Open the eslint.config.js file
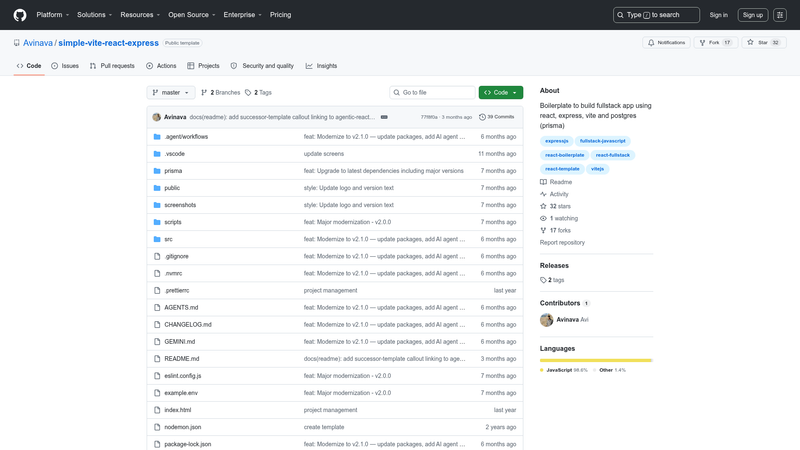 pos(183,376)
